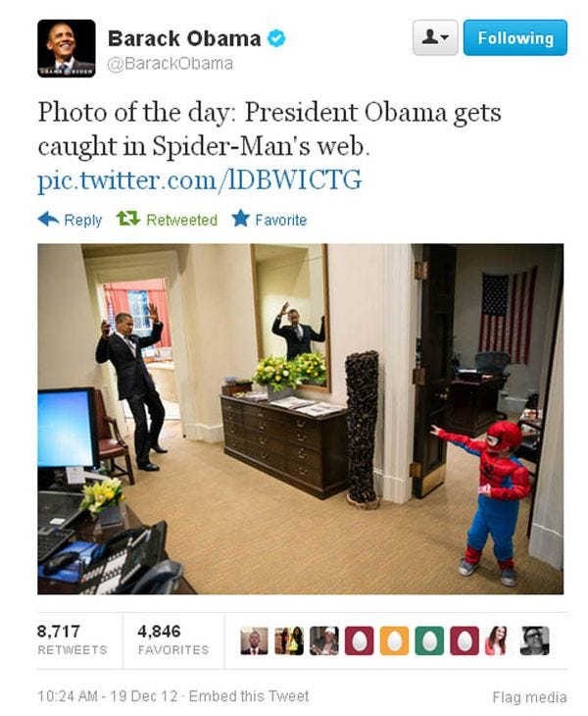View the 4,846 favorites list
The image size is (588, 716).
(x=172, y=640)
